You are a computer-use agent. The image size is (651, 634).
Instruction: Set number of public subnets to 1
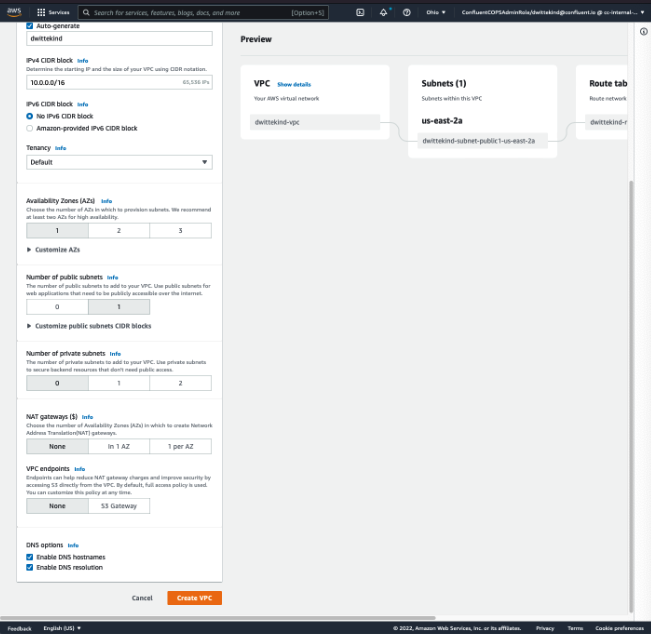tap(119, 307)
